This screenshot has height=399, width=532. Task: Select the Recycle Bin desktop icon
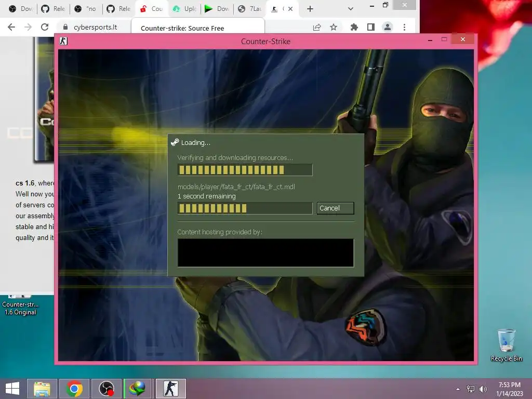506,345
